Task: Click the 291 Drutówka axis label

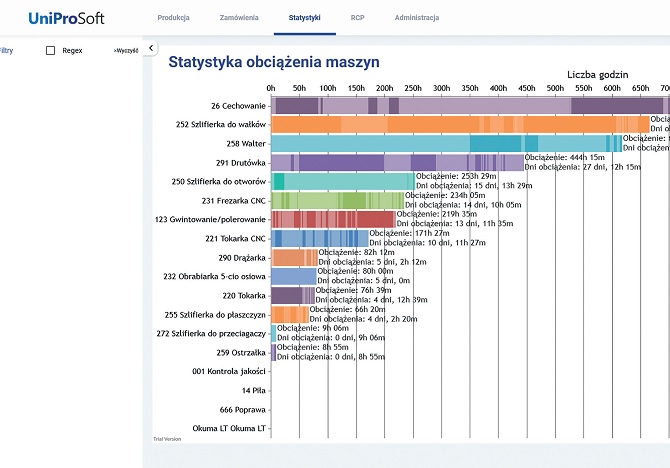Action: (240, 162)
